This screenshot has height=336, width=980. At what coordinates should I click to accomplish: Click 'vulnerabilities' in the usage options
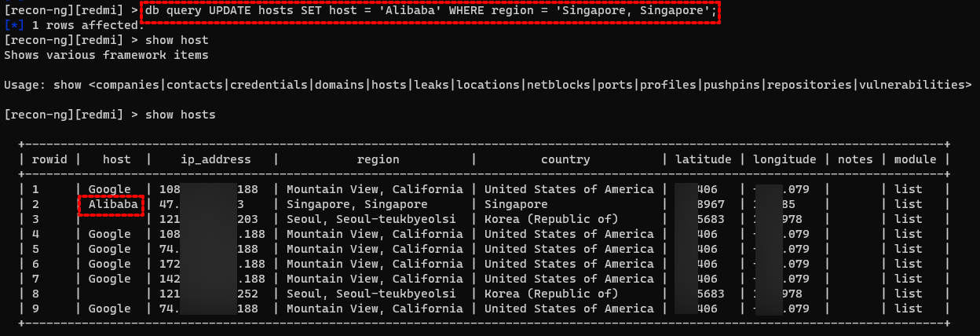(x=911, y=85)
